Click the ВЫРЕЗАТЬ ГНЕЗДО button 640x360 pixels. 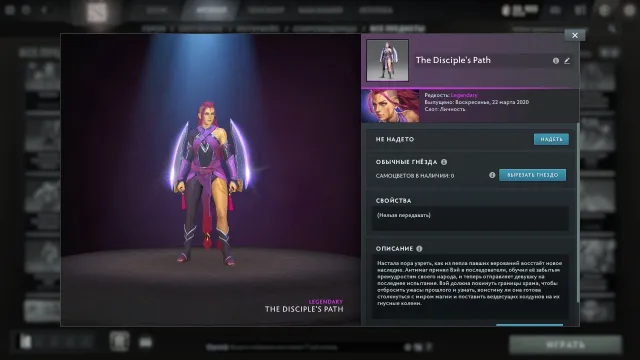(532, 175)
